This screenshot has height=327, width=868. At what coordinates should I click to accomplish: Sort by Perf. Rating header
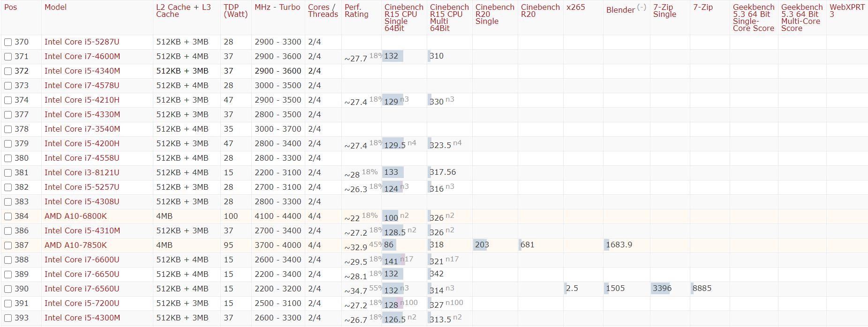pos(356,11)
